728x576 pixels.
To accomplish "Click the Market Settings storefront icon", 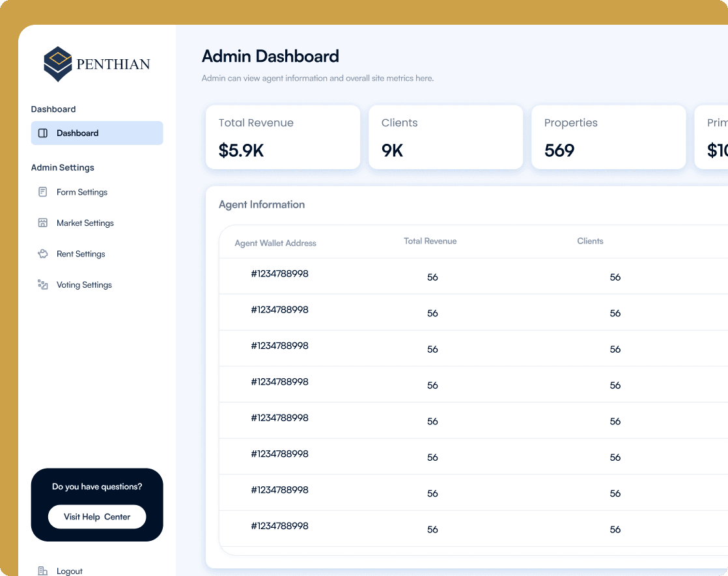I will point(43,223).
